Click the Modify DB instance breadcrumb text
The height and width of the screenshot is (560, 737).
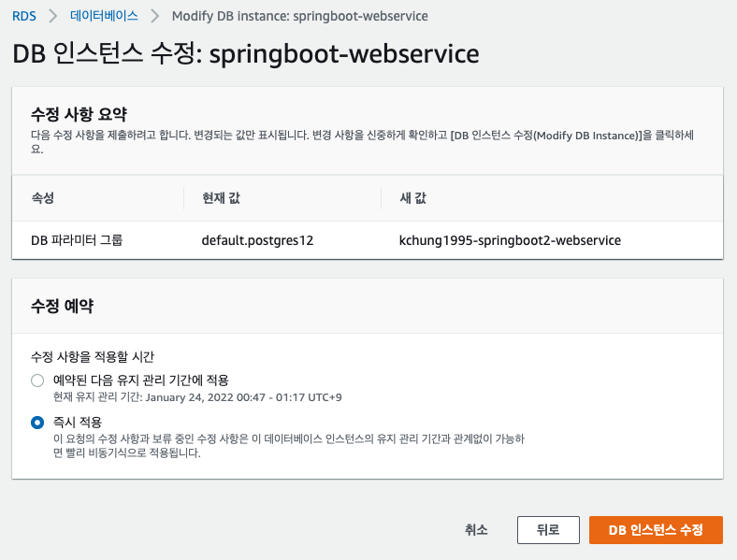tap(300, 16)
